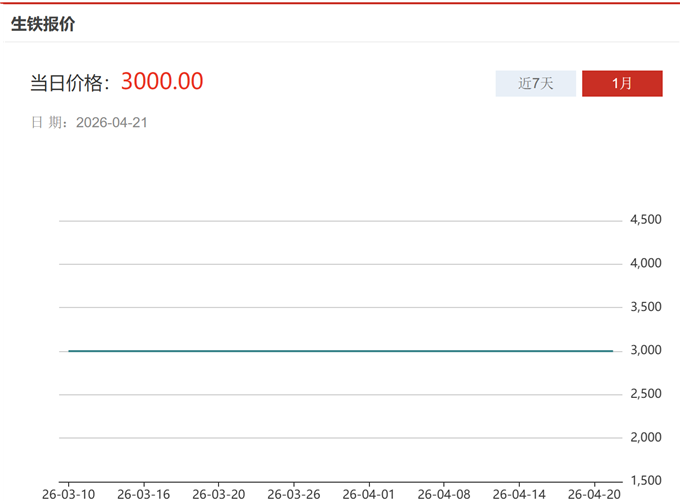Click the 3,500 y-axis value label
Screen dimensions: 680x501
tap(645, 307)
